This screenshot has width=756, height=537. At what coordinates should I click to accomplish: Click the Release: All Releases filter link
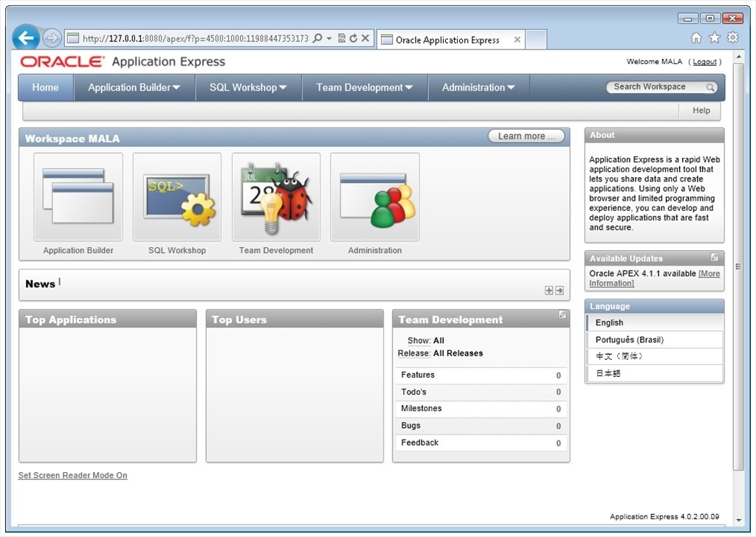(440, 353)
